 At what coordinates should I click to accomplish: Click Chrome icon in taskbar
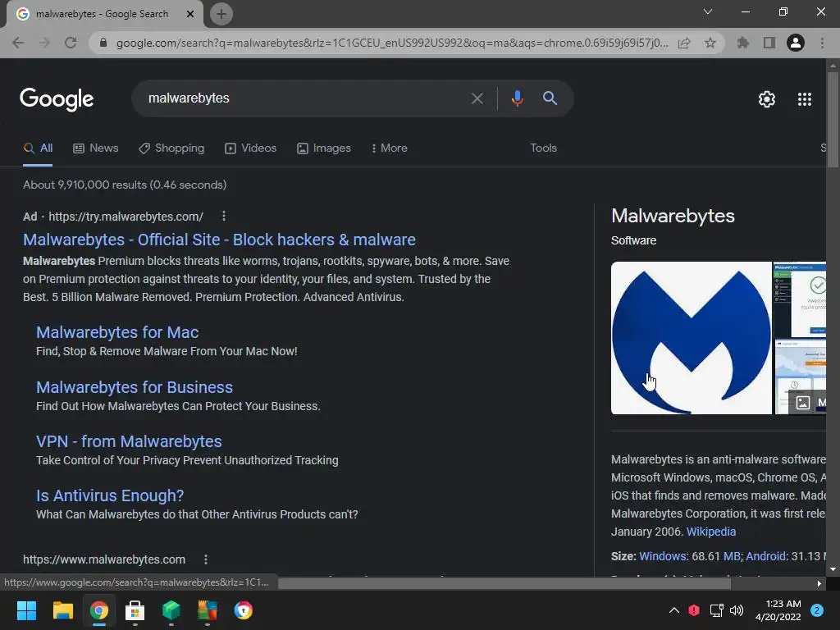coord(99,610)
